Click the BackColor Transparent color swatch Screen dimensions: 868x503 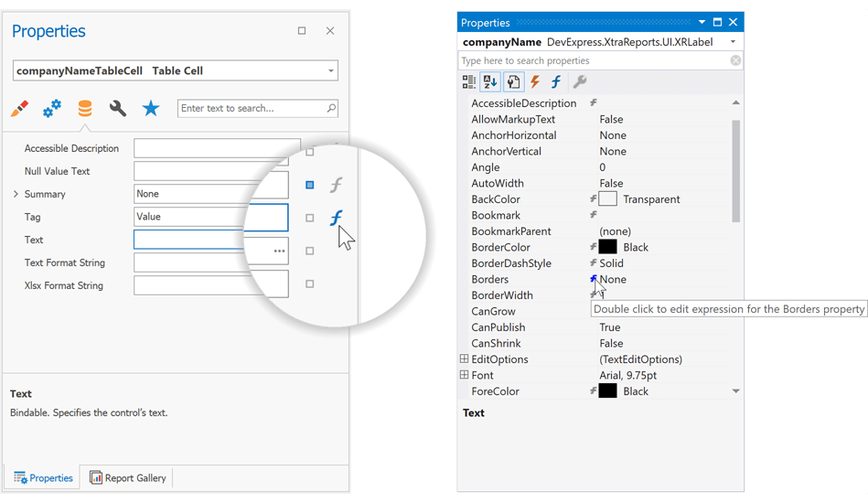tap(607, 199)
